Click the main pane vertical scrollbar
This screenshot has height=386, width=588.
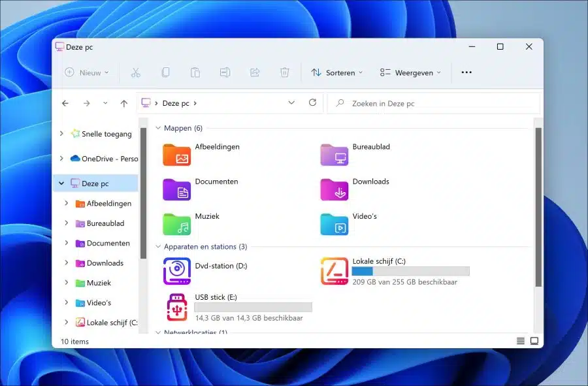point(538,207)
